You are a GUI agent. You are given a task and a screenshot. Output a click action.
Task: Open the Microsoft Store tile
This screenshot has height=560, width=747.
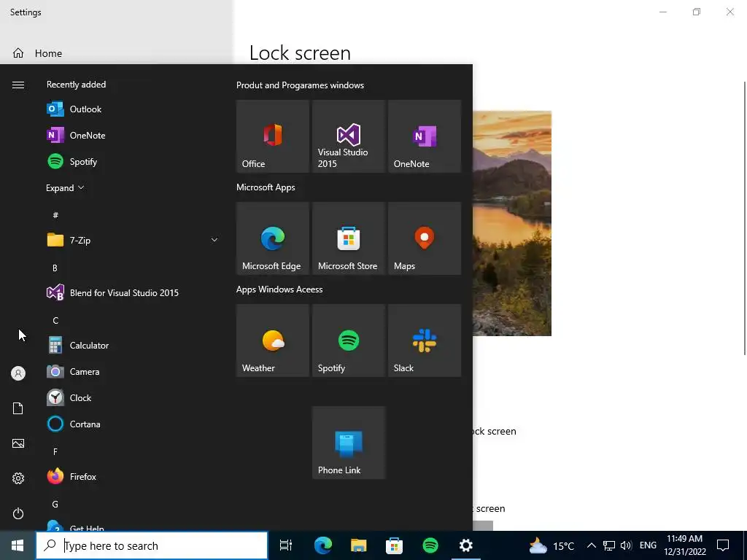pyautogui.click(x=348, y=238)
